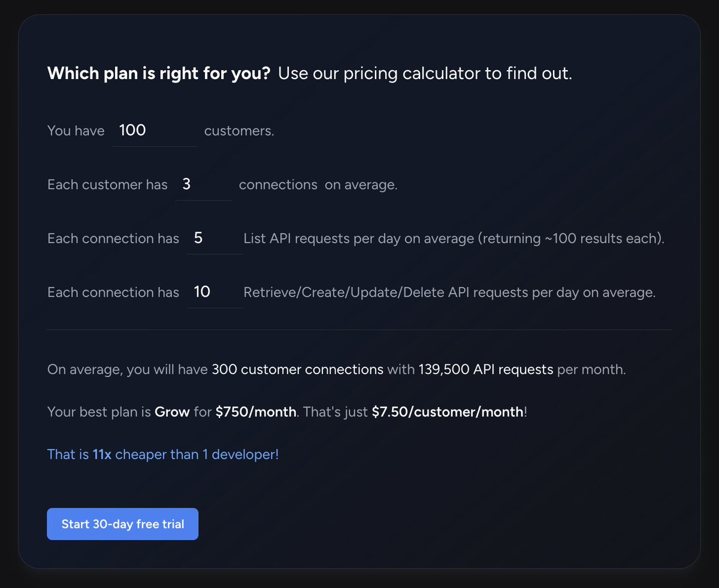
Task: Click the blue '11x cheaper than 1 developer' text
Action: (x=163, y=454)
